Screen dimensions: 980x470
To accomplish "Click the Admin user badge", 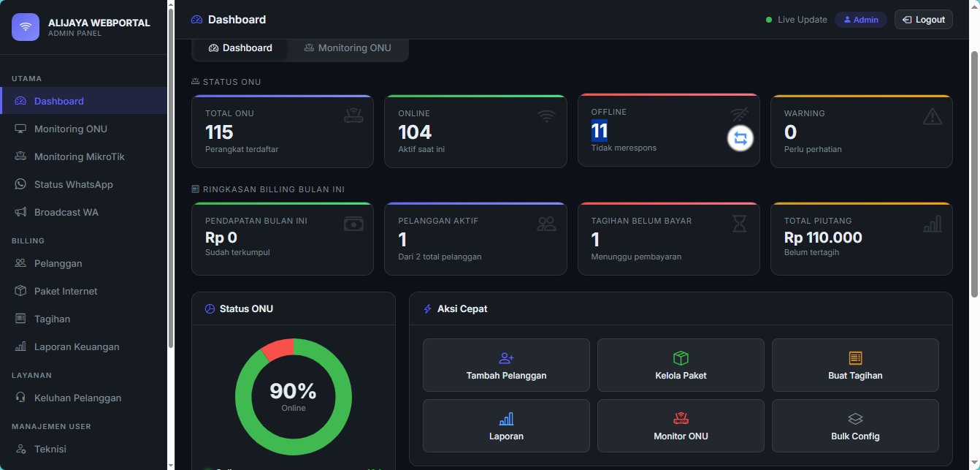I will tap(860, 20).
